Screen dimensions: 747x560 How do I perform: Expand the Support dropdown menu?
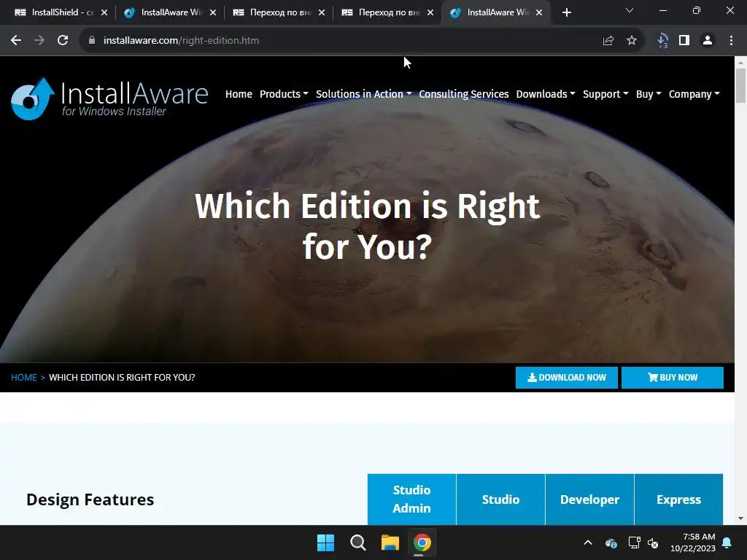pos(605,94)
